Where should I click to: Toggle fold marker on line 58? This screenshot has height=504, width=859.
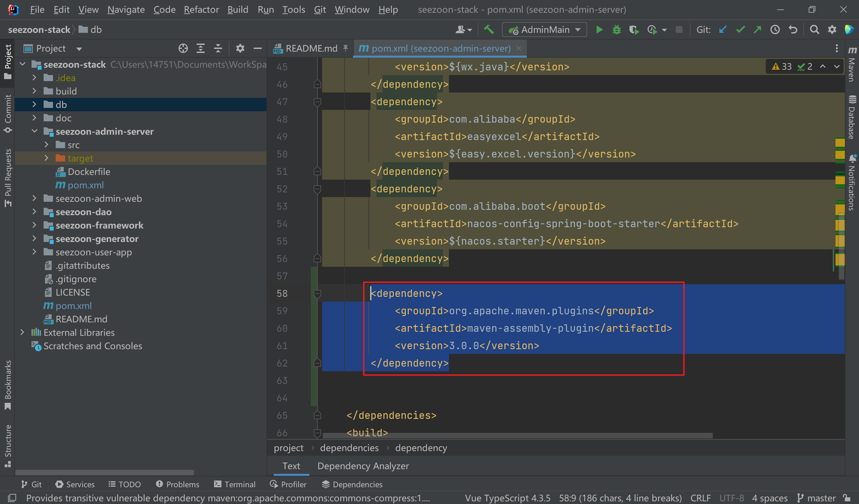(x=317, y=293)
